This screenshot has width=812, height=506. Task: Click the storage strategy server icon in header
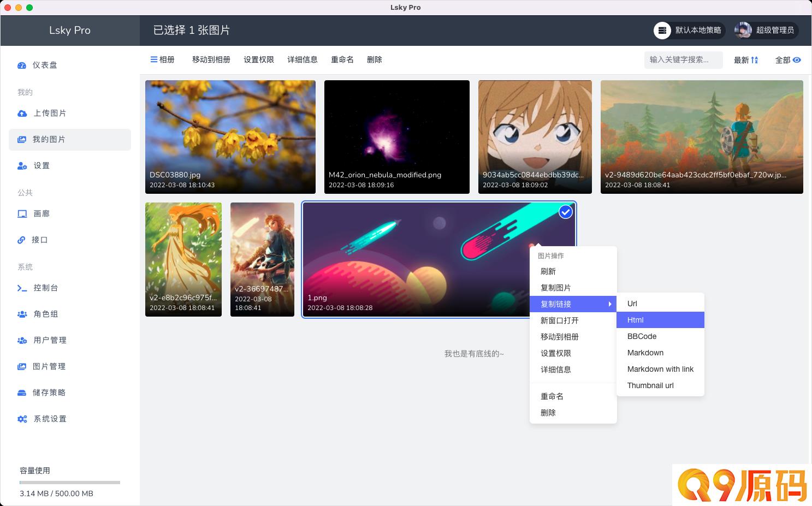(662, 30)
